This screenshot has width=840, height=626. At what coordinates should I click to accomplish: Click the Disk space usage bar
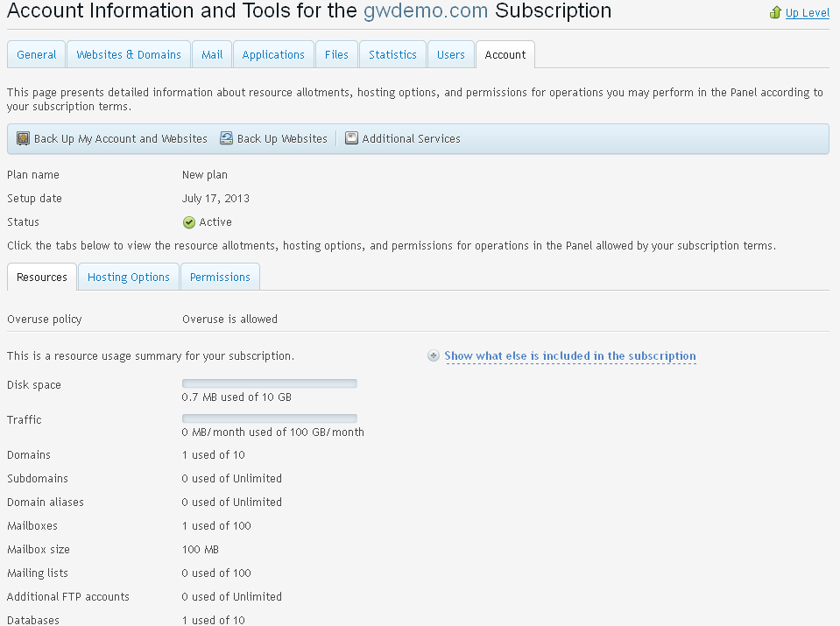tap(270, 383)
